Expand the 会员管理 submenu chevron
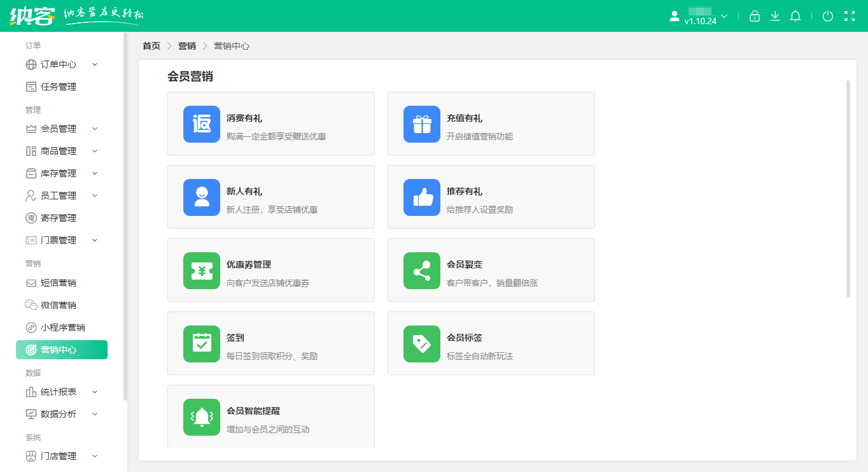The width and height of the screenshot is (868, 472). coord(95,129)
